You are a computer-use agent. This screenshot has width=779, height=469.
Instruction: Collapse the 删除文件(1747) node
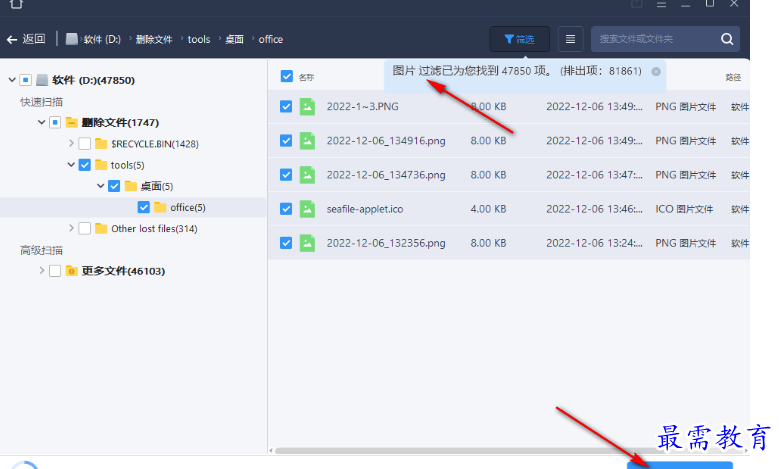[x=41, y=122]
